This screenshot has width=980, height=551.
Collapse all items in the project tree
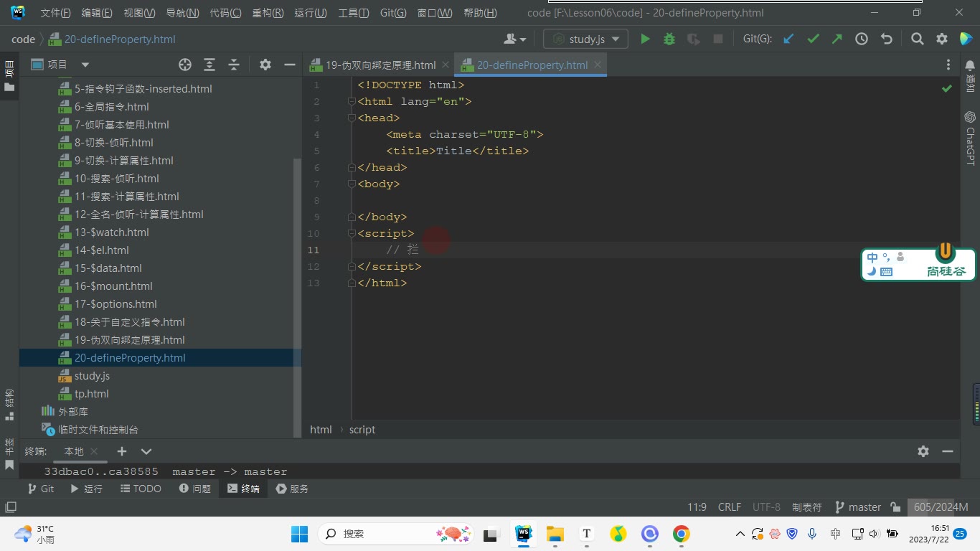click(234, 65)
